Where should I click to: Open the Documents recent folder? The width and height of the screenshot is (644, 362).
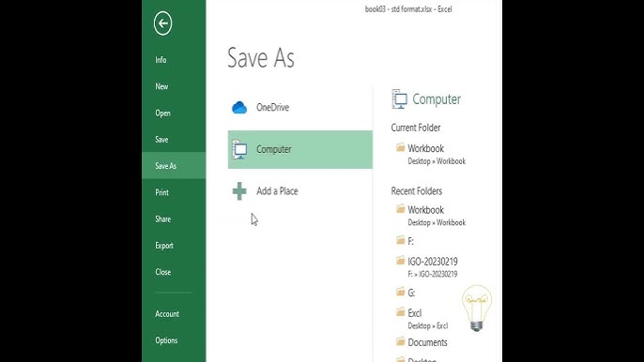coord(427,342)
